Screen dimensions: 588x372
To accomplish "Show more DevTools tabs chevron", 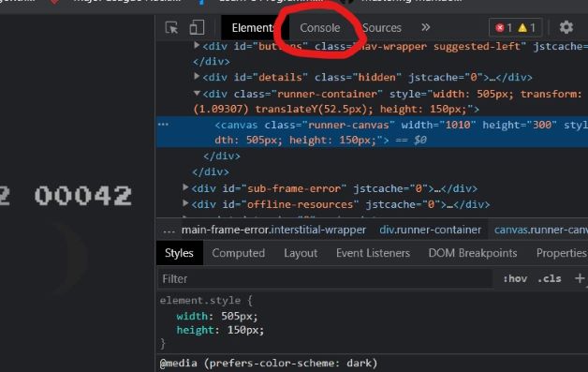I will click(x=425, y=27).
